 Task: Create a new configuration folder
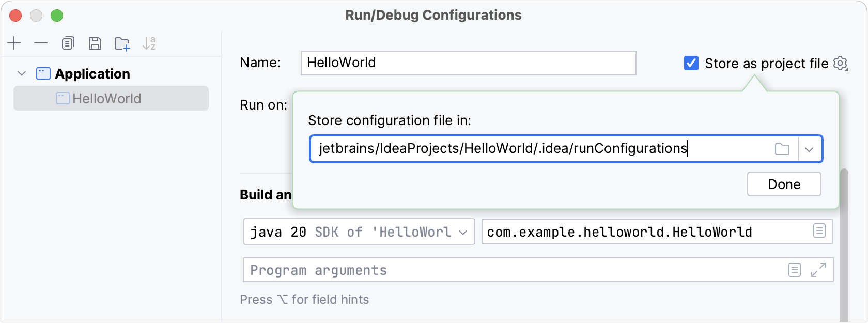[122, 44]
